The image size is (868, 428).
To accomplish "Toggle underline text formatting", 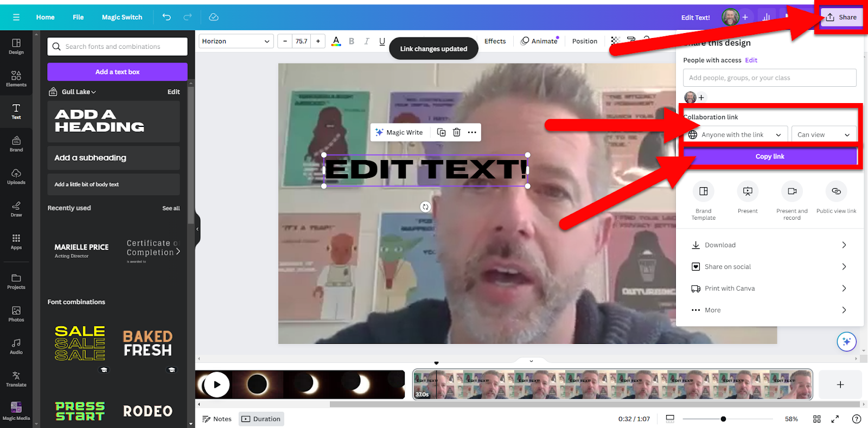I will pyautogui.click(x=382, y=41).
